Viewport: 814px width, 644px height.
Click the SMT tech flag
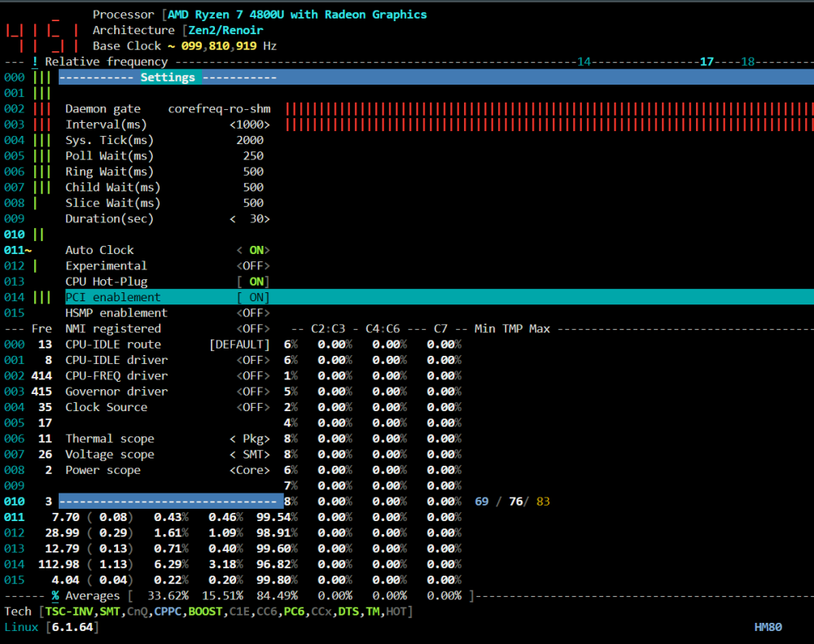[x=110, y=611]
